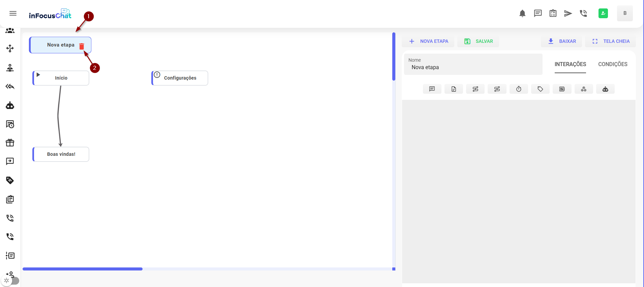Open the chatbot robot icon in sidebar
Viewport: 644px width, 287px height.
(10, 106)
